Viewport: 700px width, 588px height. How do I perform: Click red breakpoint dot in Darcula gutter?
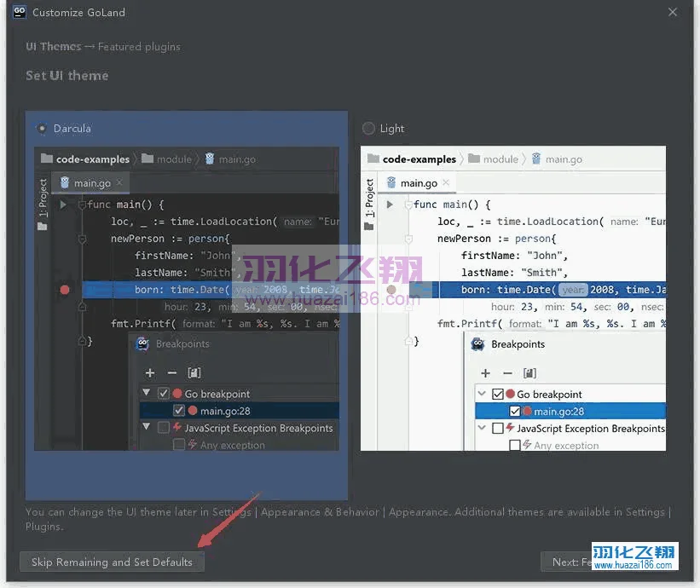pyautogui.click(x=65, y=290)
